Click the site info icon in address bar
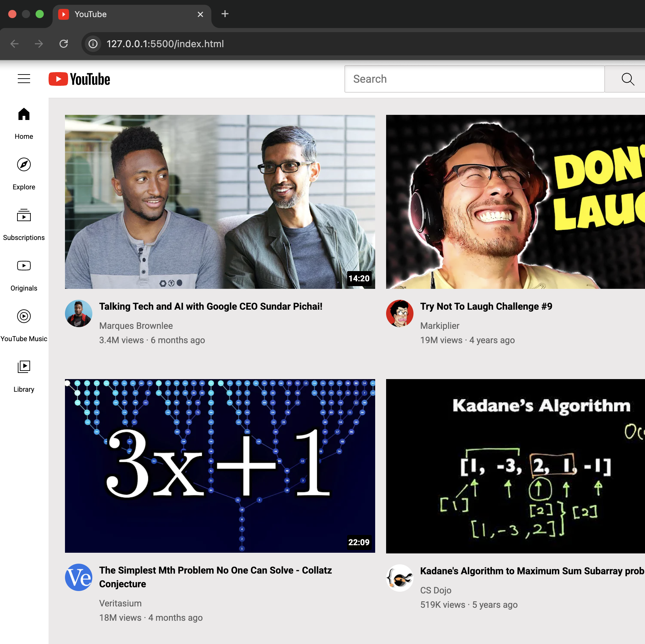Image resolution: width=645 pixels, height=644 pixels. (x=93, y=44)
